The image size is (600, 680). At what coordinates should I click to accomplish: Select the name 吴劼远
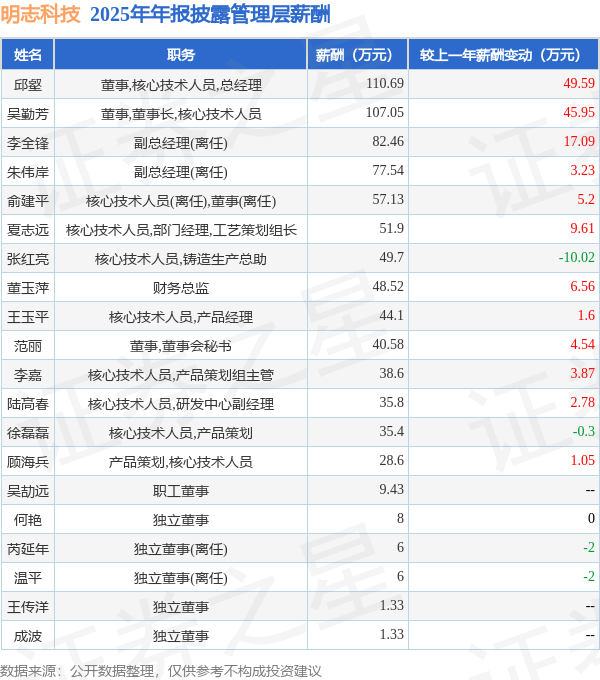(28, 491)
